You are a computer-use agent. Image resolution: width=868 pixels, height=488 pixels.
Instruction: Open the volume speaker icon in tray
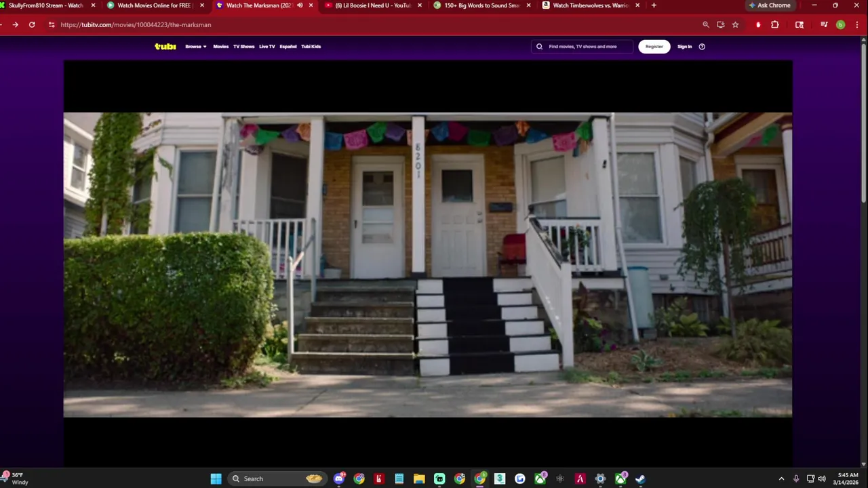click(822, 479)
